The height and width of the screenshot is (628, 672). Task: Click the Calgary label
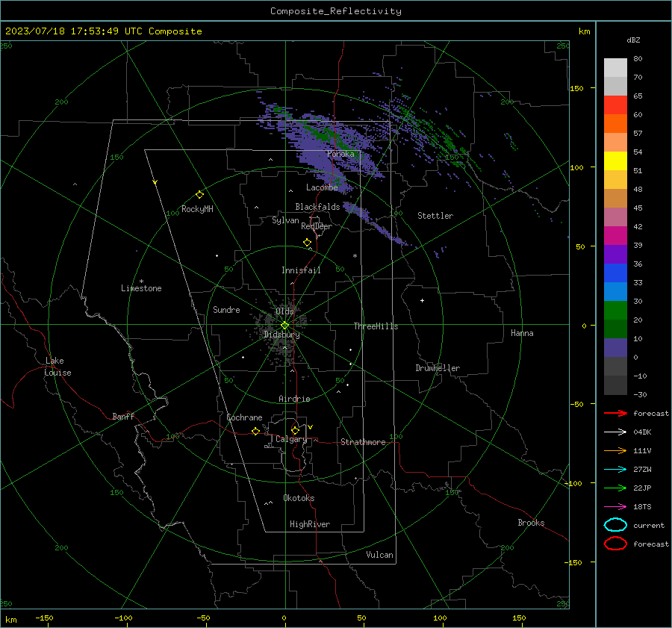coord(291,439)
